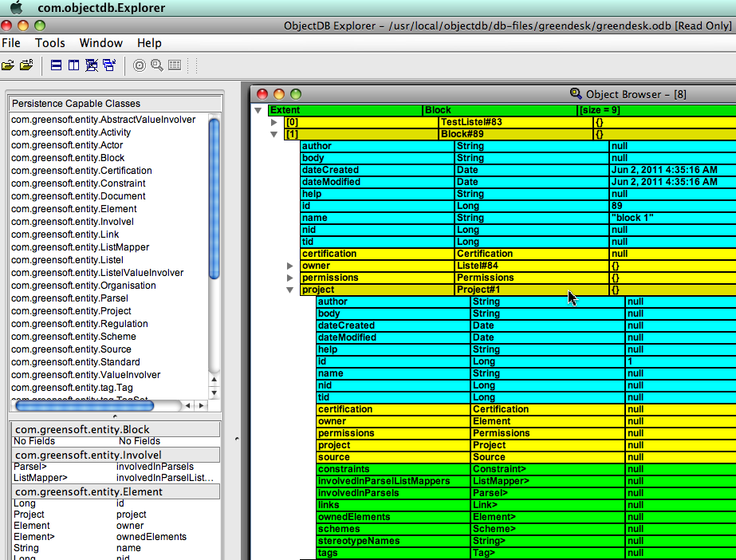Expand the permissions node under Block#89
Viewport: 736px width, 560px height.
290,278
